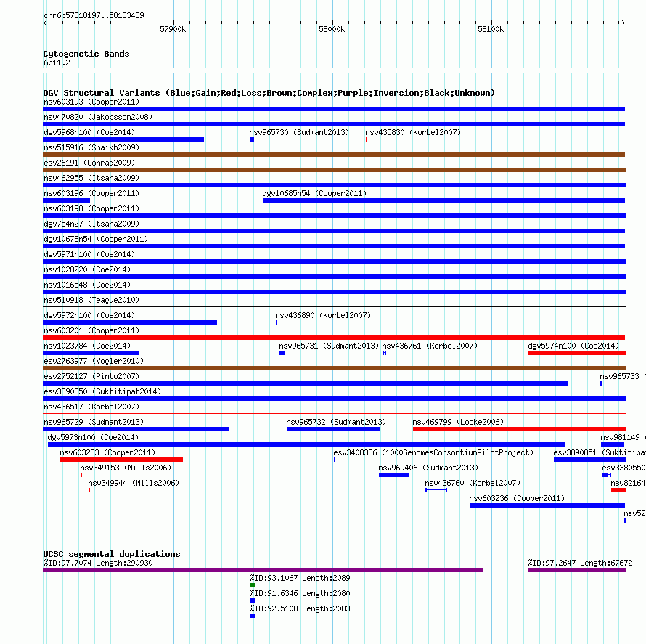
Task: Click the nsv1028220 (Coe2014) label
Action: point(87,269)
